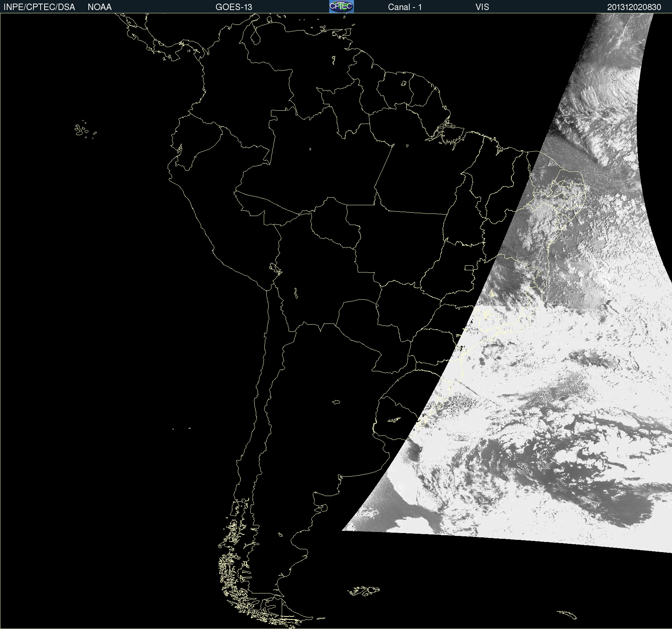Click the VIS label in header
This screenshot has width=672, height=629.
tap(482, 7)
